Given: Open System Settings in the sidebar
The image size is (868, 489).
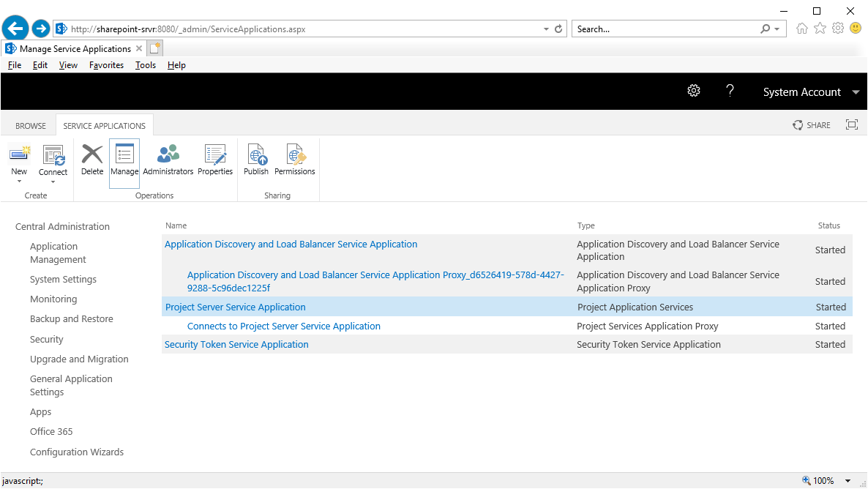Looking at the screenshot, I should point(63,279).
